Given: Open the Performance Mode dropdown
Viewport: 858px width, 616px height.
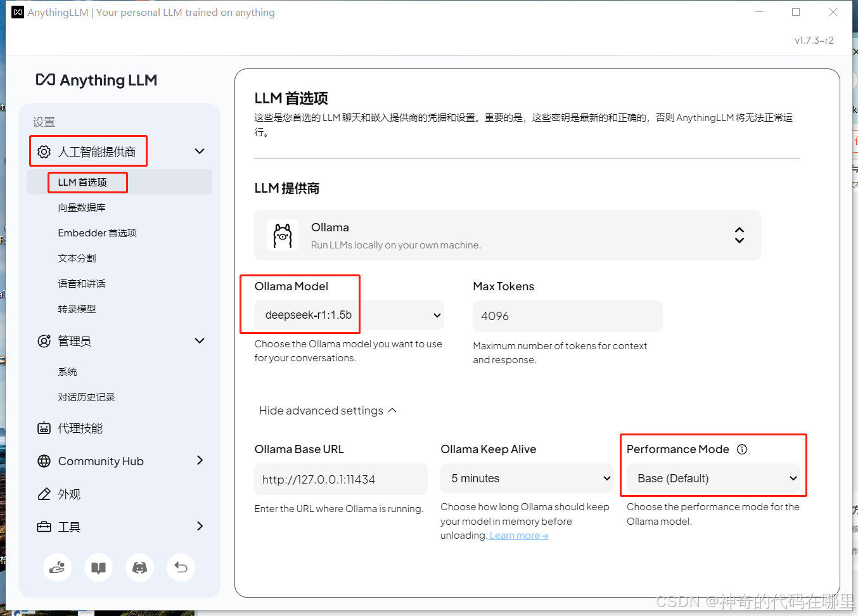Looking at the screenshot, I should click(714, 478).
